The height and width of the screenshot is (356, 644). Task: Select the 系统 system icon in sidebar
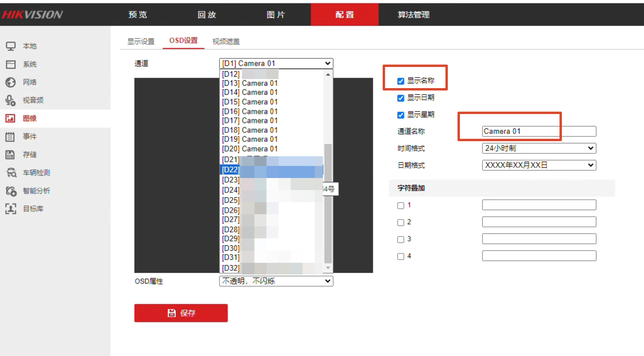pos(11,64)
